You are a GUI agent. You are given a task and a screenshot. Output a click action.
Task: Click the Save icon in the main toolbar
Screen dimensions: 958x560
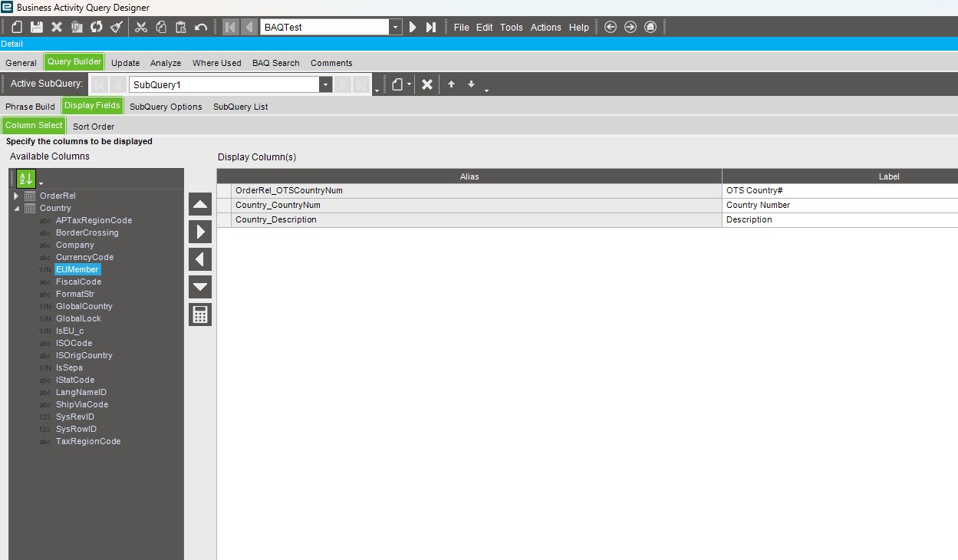pyautogui.click(x=36, y=27)
